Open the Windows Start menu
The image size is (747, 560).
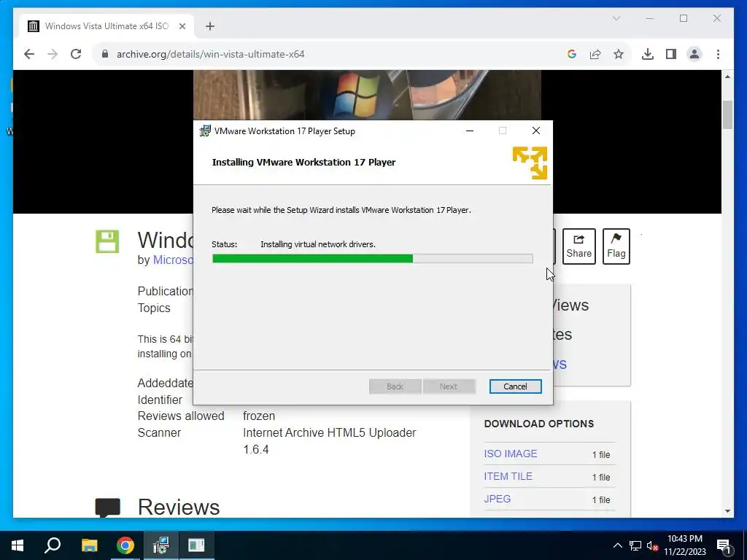18,545
